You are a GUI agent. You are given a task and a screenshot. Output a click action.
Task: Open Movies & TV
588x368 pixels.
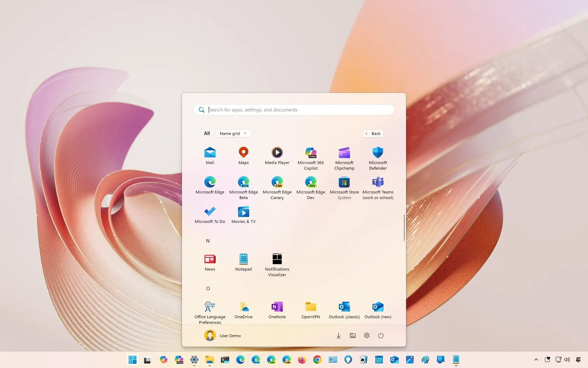(243, 214)
